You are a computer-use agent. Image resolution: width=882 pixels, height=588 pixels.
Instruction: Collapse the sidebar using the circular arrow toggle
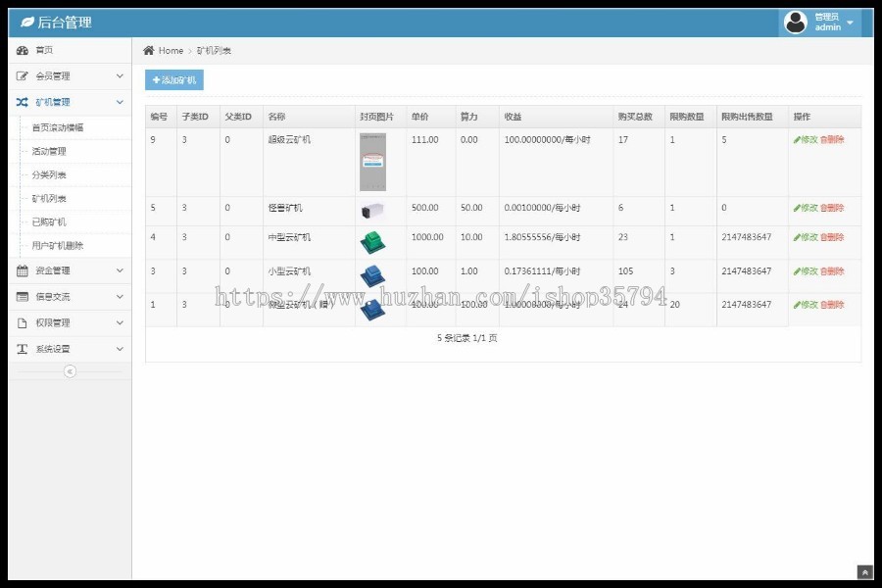coord(69,372)
